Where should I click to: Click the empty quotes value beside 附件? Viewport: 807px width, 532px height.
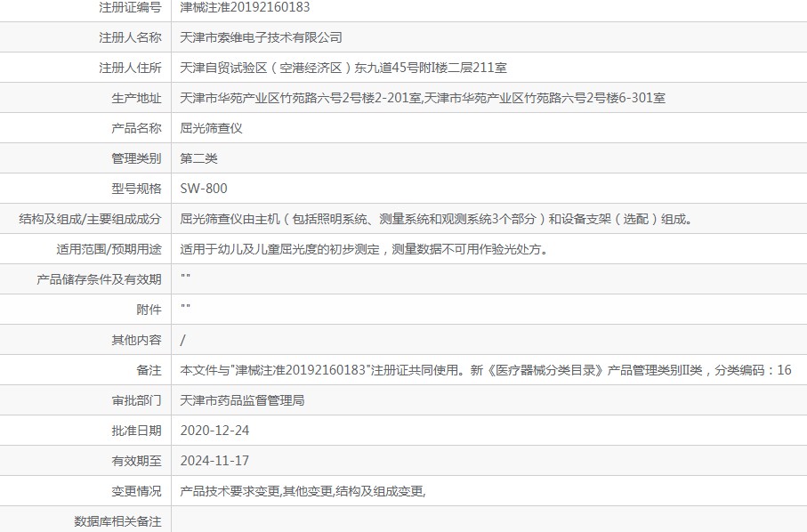point(185,307)
